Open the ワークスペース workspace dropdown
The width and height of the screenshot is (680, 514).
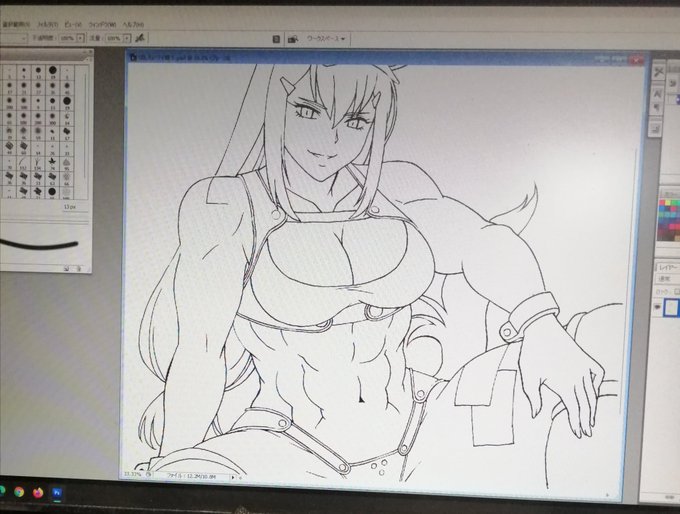point(326,39)
